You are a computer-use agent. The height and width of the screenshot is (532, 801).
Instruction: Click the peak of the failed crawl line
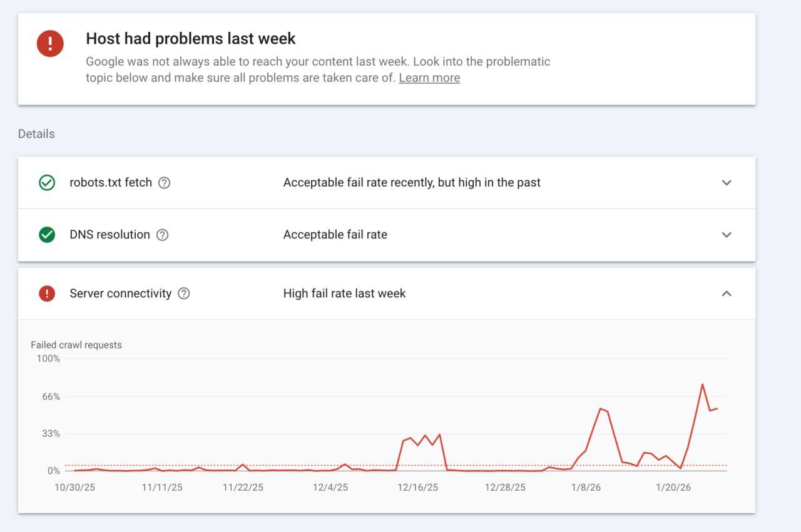point(703,384)
